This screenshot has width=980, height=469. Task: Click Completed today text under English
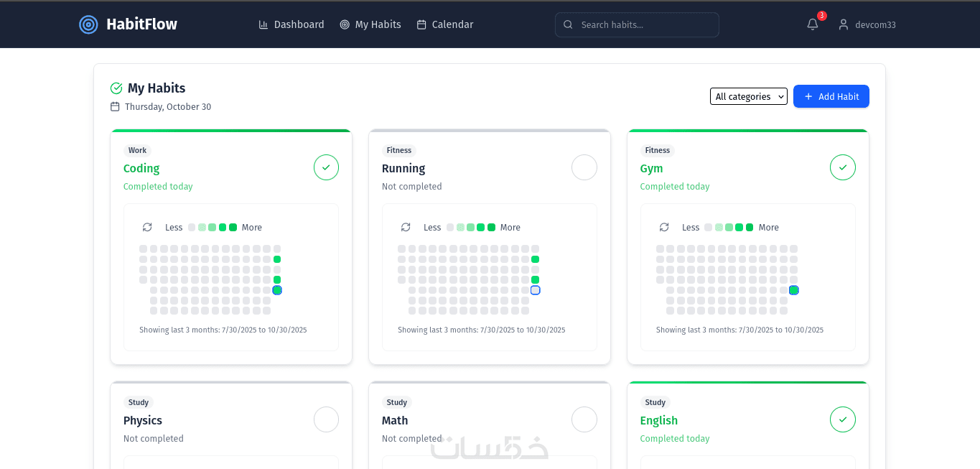(x=675, y=438)
